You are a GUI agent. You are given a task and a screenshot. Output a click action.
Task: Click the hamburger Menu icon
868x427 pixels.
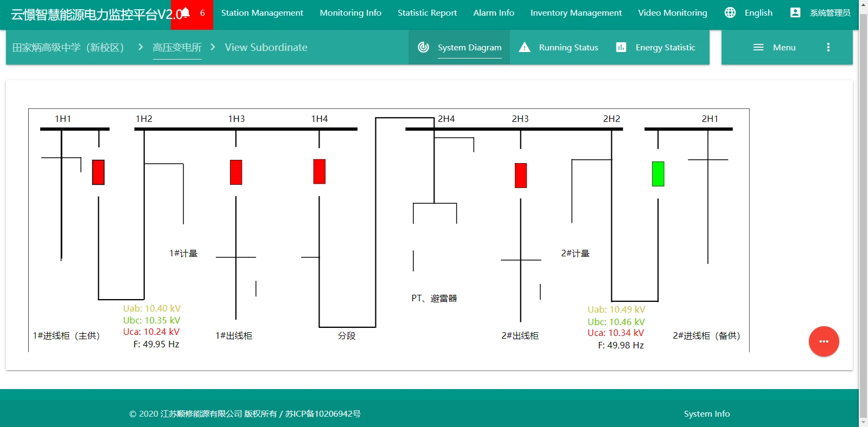tap(758, 47)
